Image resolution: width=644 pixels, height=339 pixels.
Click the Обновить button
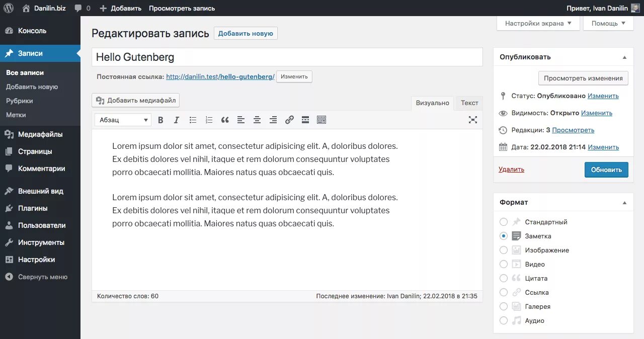606,169
